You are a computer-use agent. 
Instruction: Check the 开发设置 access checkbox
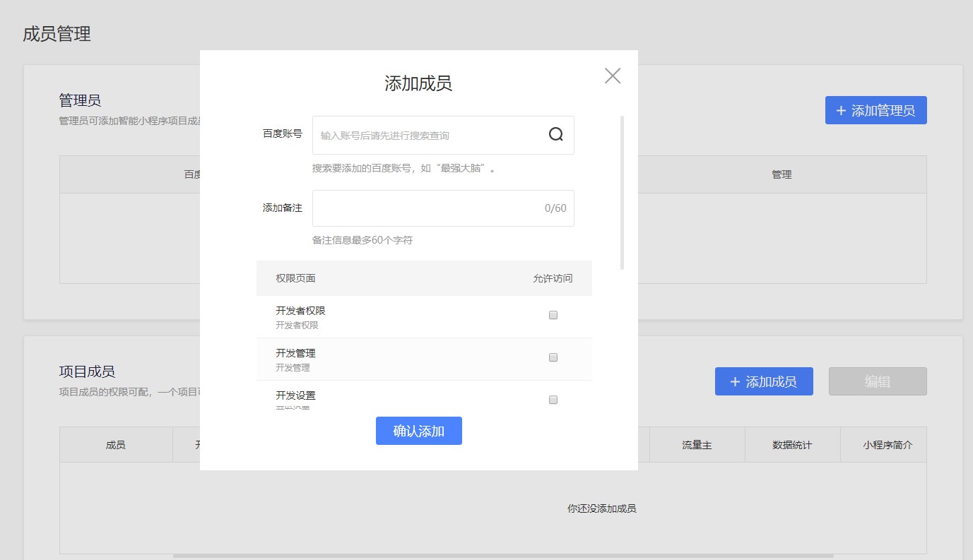553,400
